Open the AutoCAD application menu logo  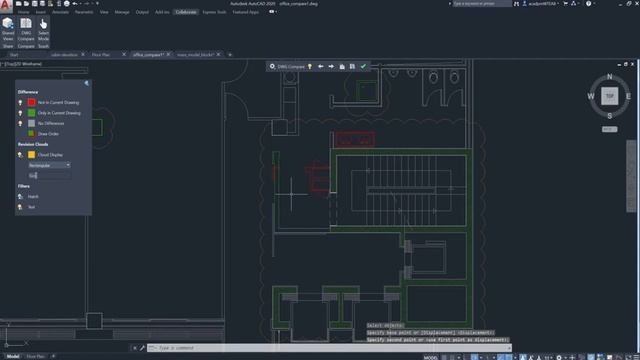pyautogui.click(x=5, y=5)
